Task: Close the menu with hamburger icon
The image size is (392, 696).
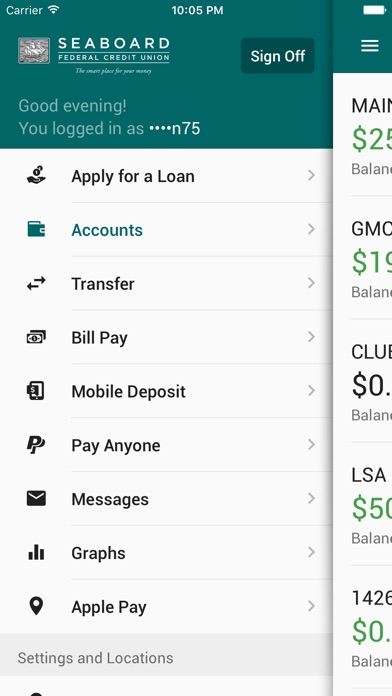Action: tap(370, 45)
